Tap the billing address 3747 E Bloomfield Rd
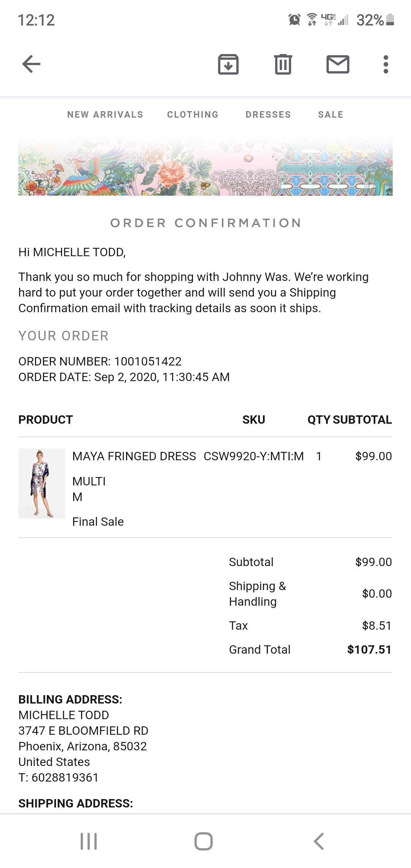The width and height of the screenshot is (411, 868). click(83, 731)
